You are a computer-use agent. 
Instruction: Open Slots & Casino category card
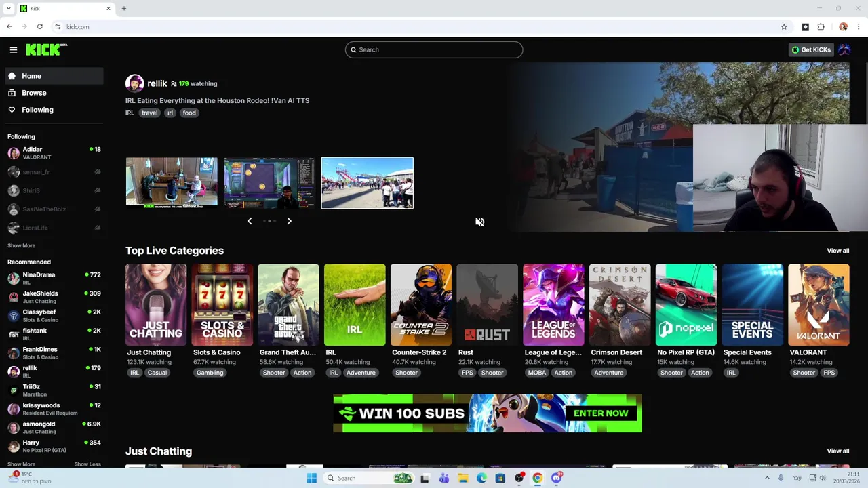point(222,305)
